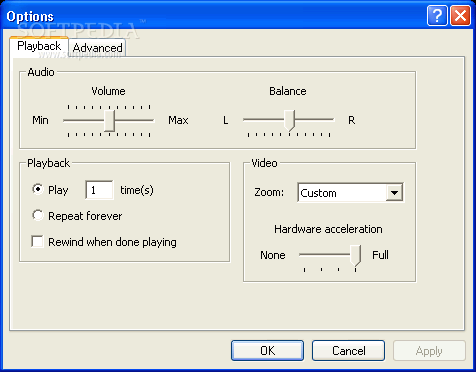Screen dimensions: 476x372
Task: Click the Repeat forever label text
Action: click(x=85, y=216)
